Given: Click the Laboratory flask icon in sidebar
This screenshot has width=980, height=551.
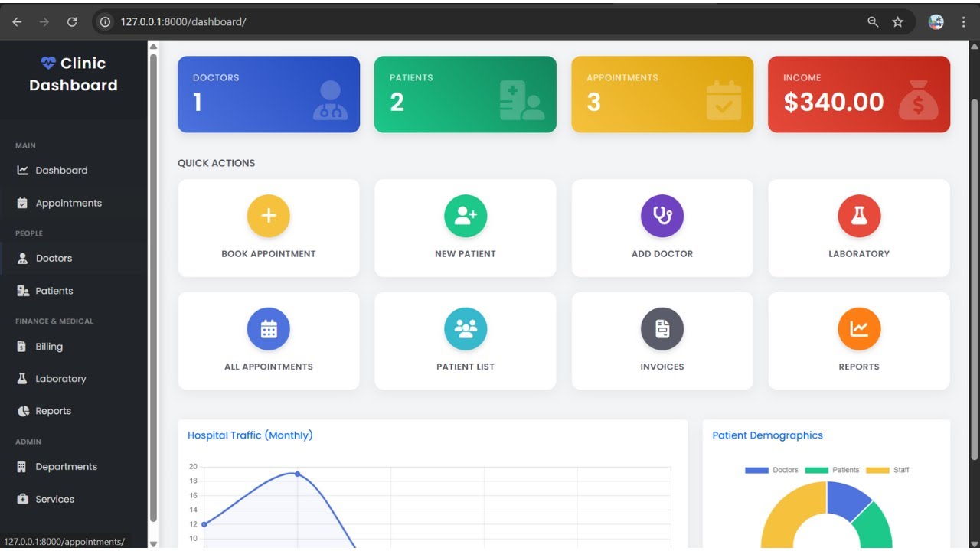Looking at the screenshot, I should tap(21, 378).
